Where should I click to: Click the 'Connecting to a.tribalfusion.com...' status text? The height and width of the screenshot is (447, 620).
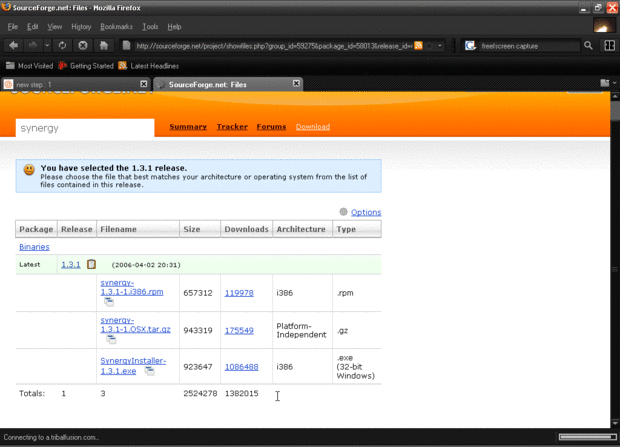51,437
